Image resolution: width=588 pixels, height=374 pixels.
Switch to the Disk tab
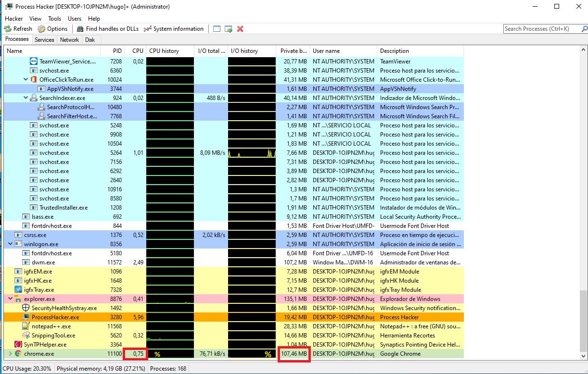pyautogui.click(x=90, y=40)
